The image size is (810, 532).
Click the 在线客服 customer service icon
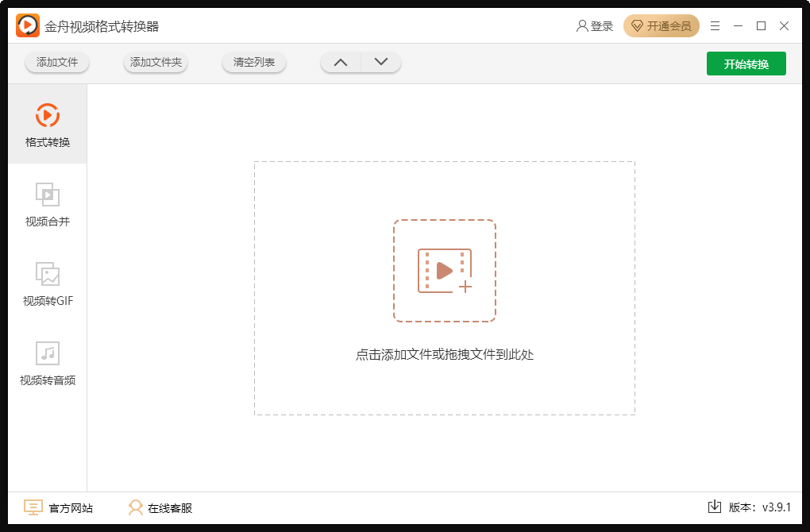click(x=136, y=507)
